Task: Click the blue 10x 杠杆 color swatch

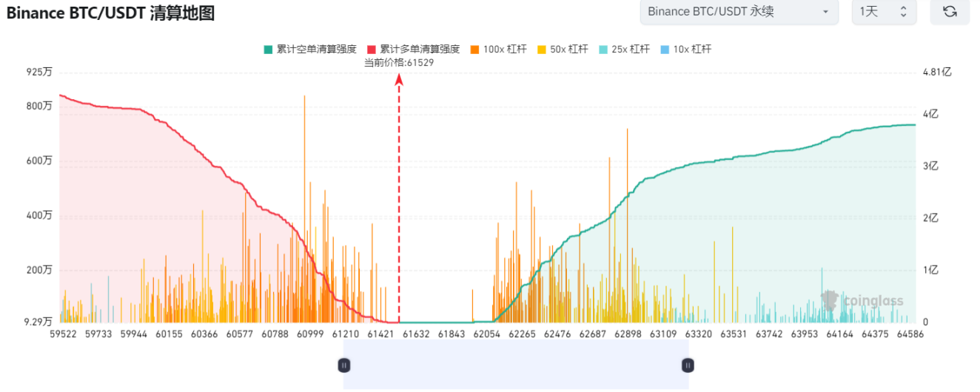Action: (x=664, y=50)
